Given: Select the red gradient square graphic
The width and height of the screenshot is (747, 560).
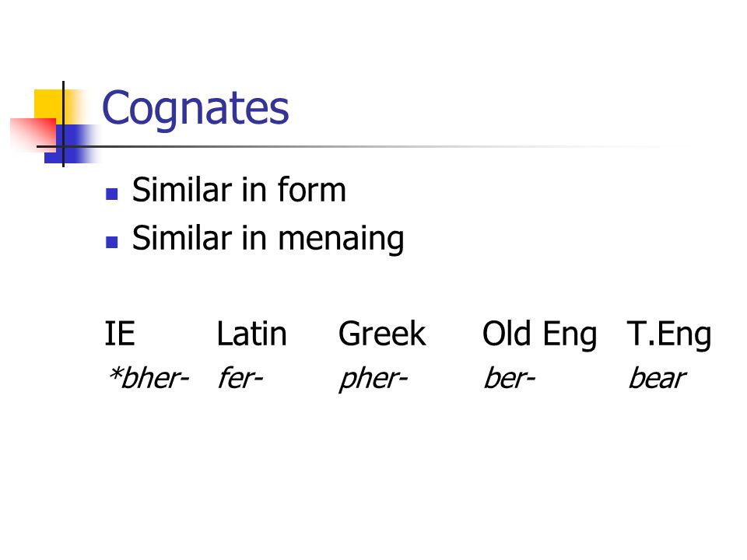Looking at the screenshot, I should (x=33, y=135).
